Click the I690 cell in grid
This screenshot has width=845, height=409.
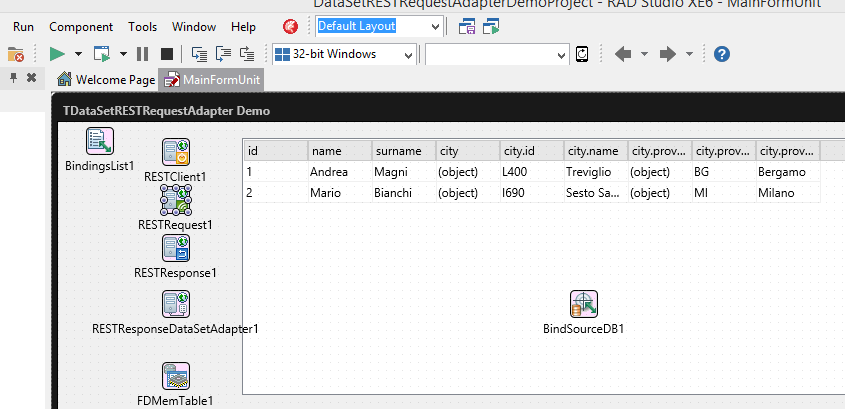coord(532,193)
